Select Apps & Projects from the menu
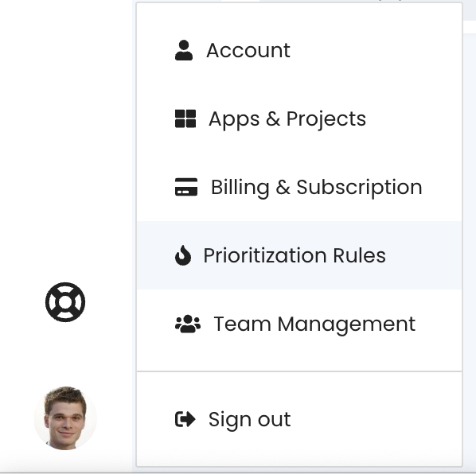This screenshot has width=476, height=474. pyautogui.click(x=299, y=118)
